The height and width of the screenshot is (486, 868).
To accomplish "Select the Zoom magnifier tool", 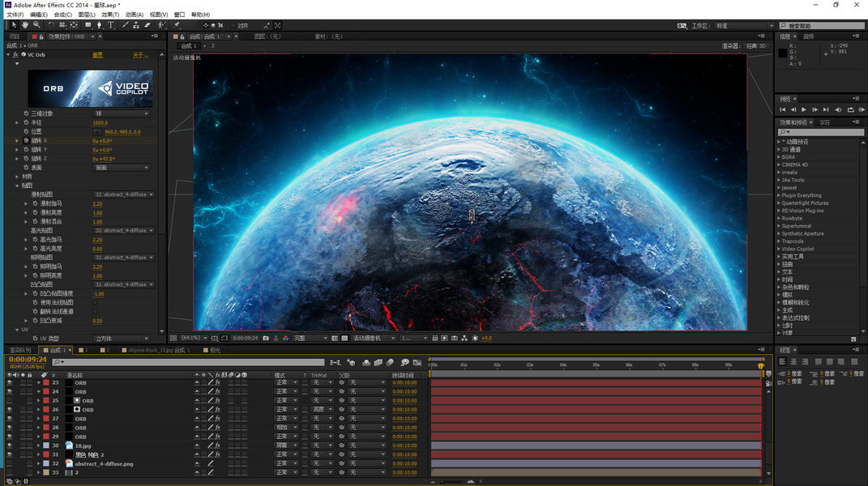I will coord(36,25).
